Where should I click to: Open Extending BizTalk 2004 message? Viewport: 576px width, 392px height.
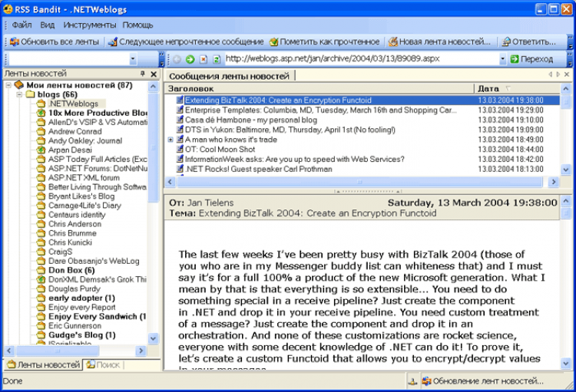click(278, 100)
